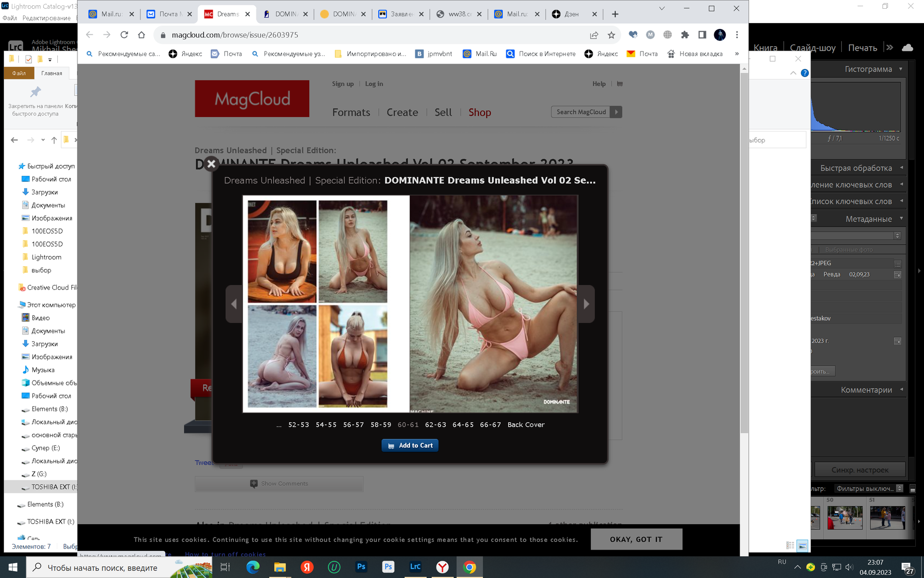The height and width of the screenshot is (578, 924).
Task: Show more bookmarks chevron
Action: 737,54
